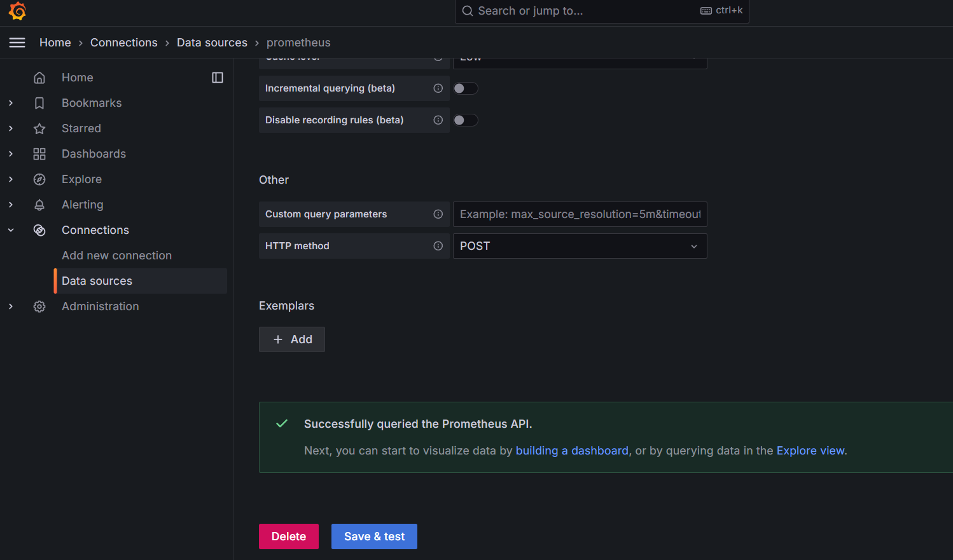The image size is (953, 560).
Task: Click the dock sidebar panel icon
Action: click(x=218, y=78)
